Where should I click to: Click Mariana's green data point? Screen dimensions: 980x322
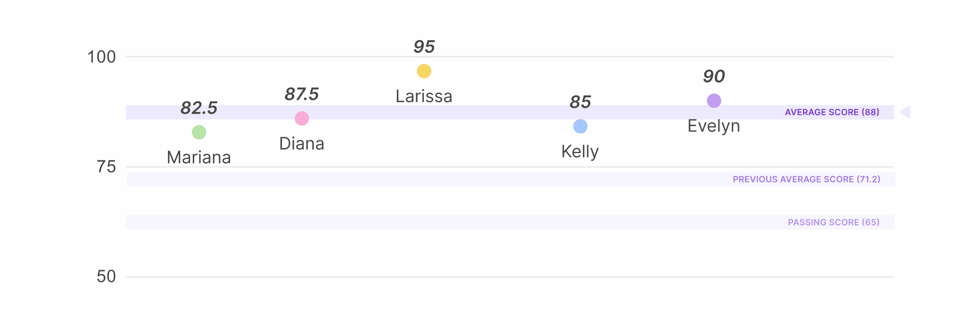199,132
